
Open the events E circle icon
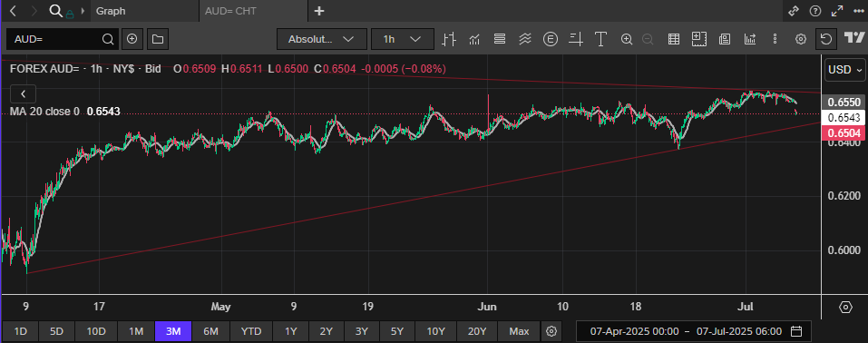click(x=551, y=39)
